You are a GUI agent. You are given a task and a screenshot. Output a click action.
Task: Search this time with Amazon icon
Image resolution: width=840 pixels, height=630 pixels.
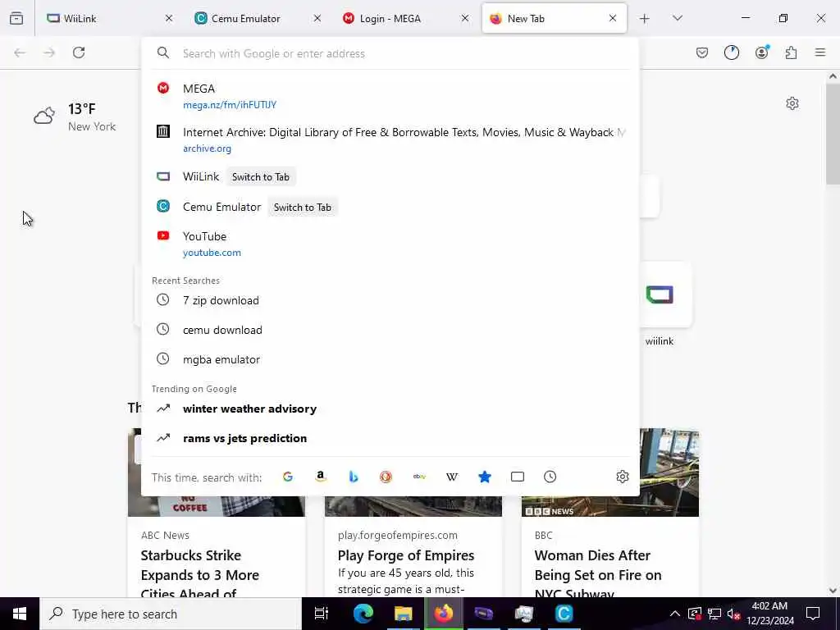click(x=321, y=477)
